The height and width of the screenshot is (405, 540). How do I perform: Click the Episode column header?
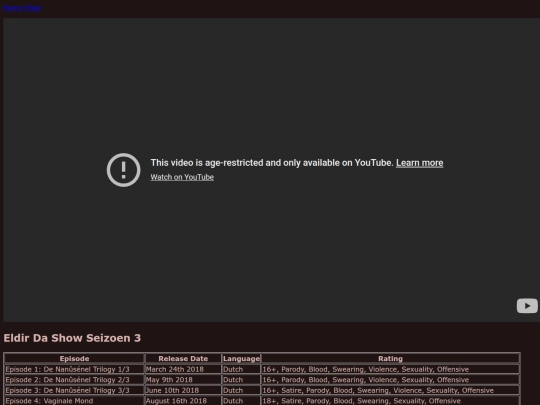[74, 359]
